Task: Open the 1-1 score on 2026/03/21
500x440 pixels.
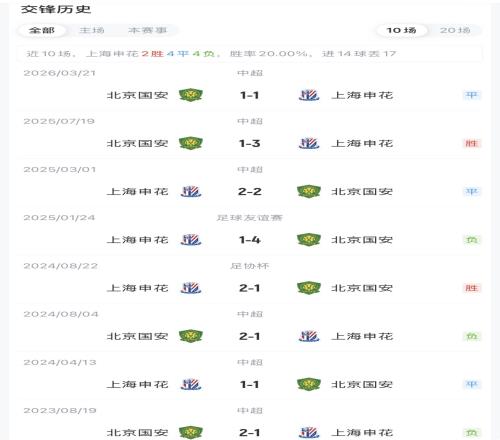Action: point(250,95)
